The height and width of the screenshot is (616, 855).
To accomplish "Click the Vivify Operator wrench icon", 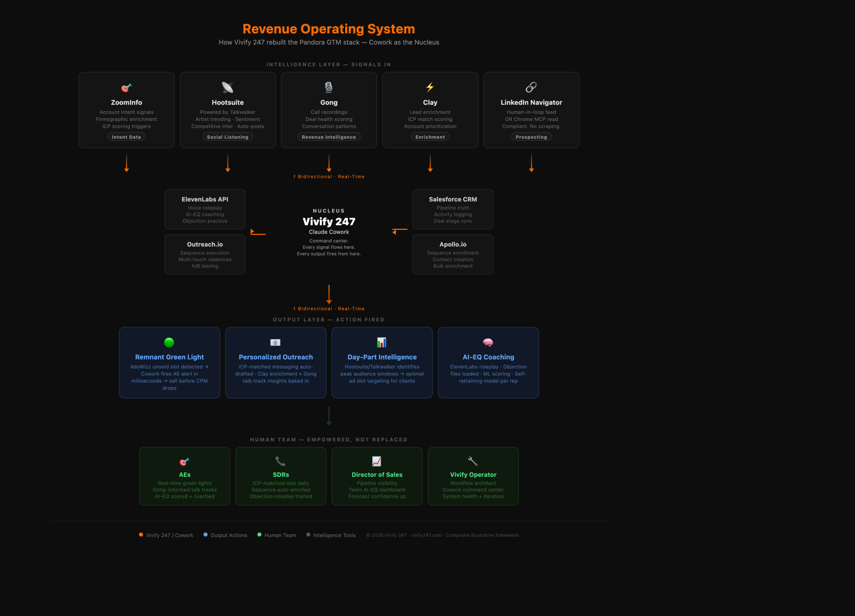I will click(473, 461).
